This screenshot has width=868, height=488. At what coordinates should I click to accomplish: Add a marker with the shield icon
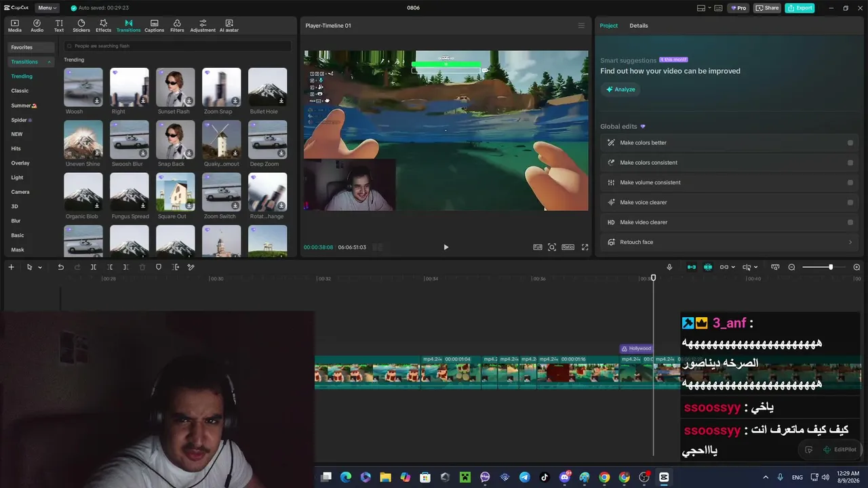pos(159,267)
